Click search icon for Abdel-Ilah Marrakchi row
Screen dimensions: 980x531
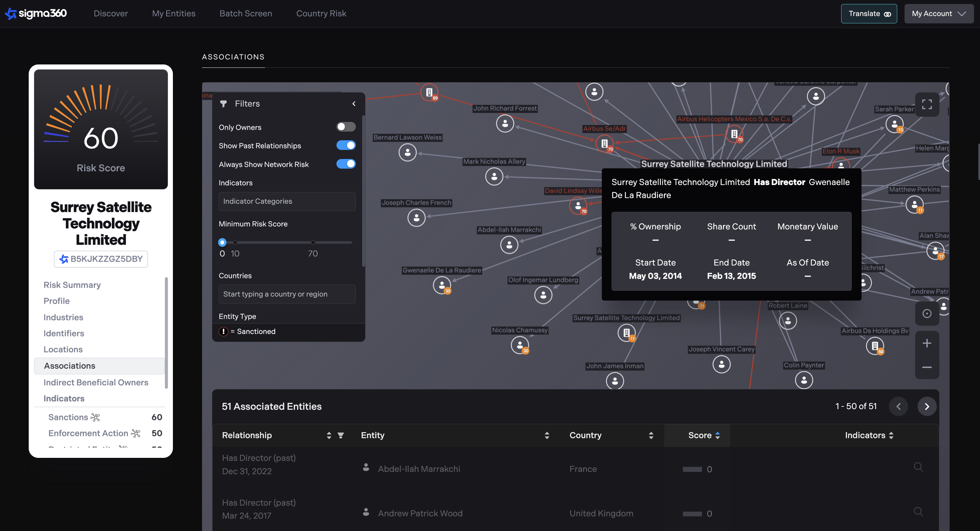coord(918,467)
